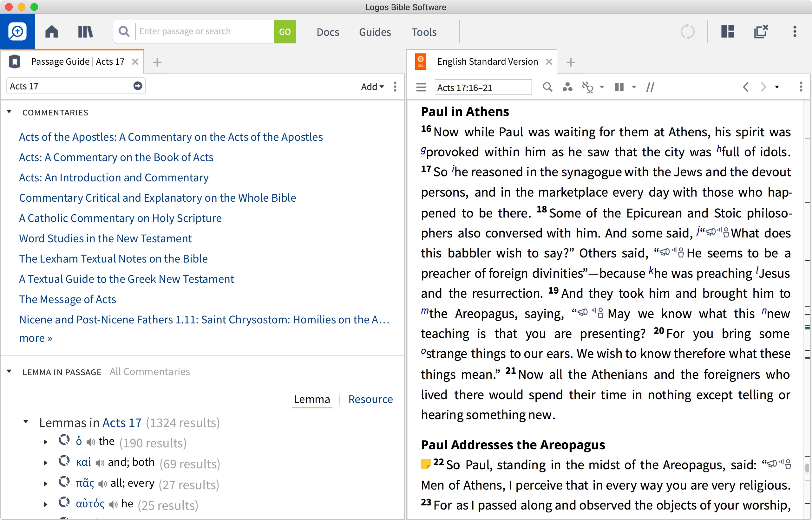Show more commentaries
The width and height of the screenshot is (812, 520).
coord(36,338)
